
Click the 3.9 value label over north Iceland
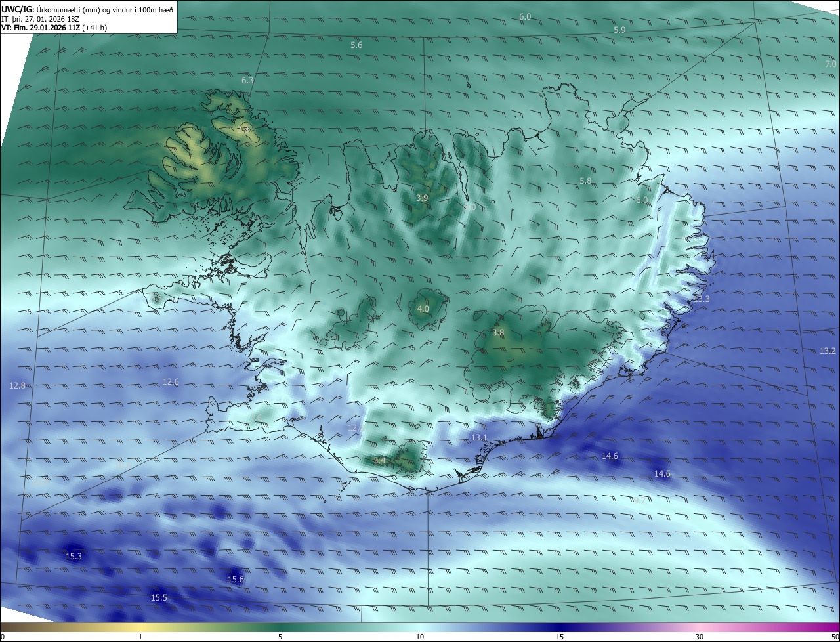click(423, 198)
